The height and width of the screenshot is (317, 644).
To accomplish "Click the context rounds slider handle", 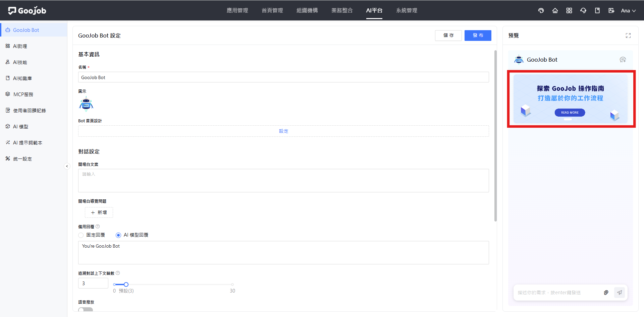I will [126, 284].
